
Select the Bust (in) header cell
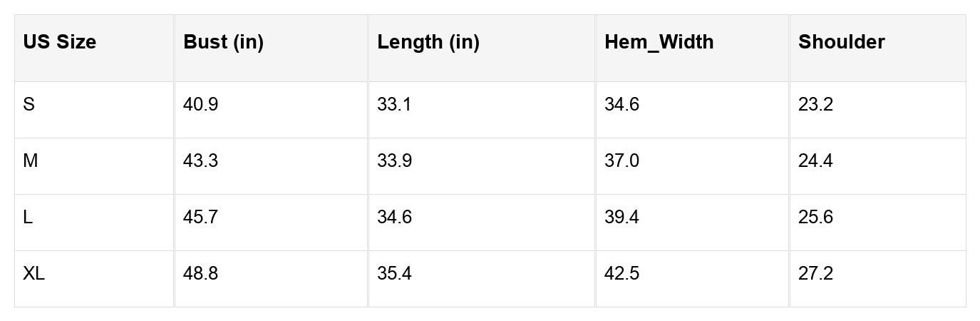click(x=224, y=42)
